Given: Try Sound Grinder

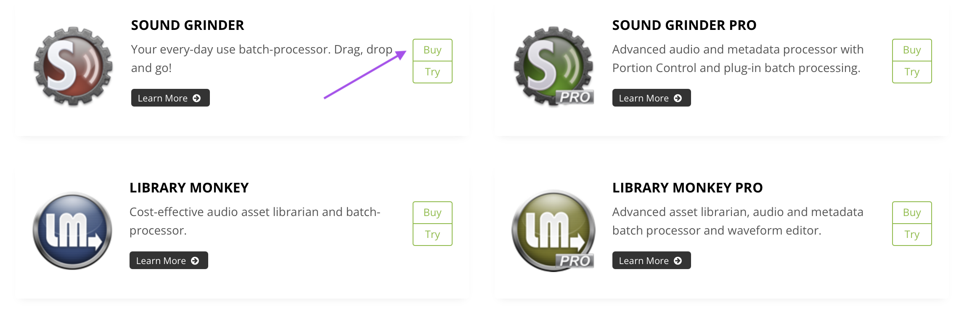Looking at the screenshot, I should 432,72.
